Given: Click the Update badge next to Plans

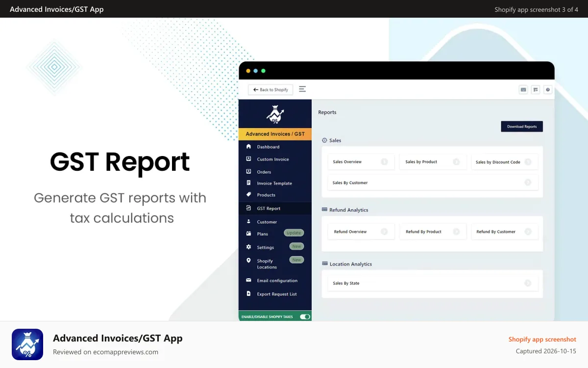Looking at the screenshot, I should click(294, 233).
